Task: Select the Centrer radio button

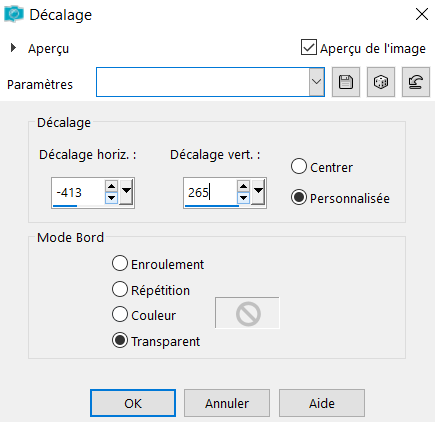Action: [x=299, y=166]
